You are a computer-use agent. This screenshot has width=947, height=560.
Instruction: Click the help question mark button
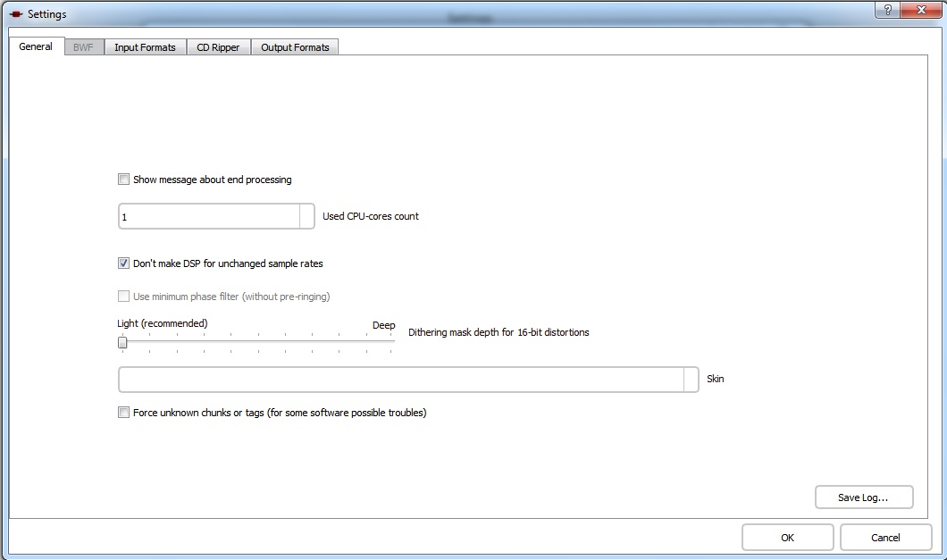coord(887,10)
